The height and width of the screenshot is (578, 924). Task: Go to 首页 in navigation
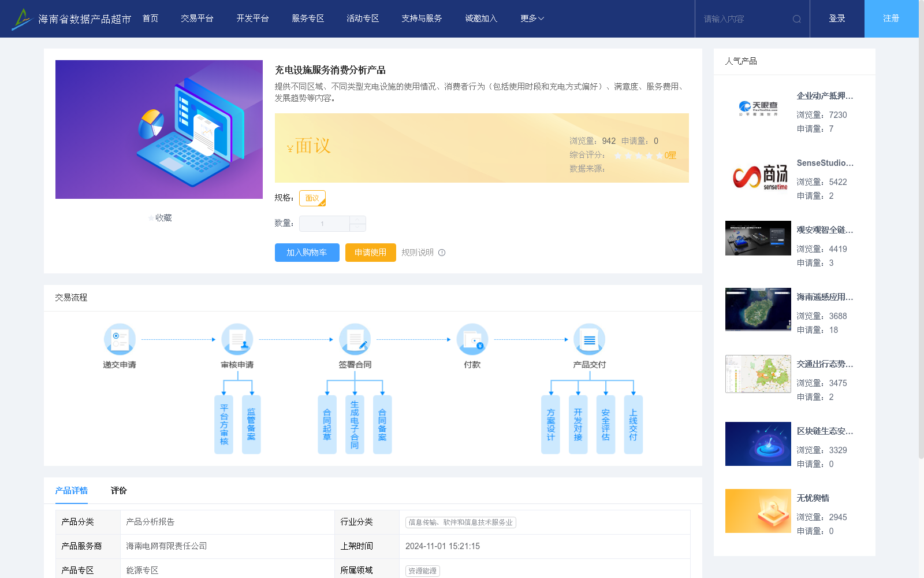(x=150, y=18)
